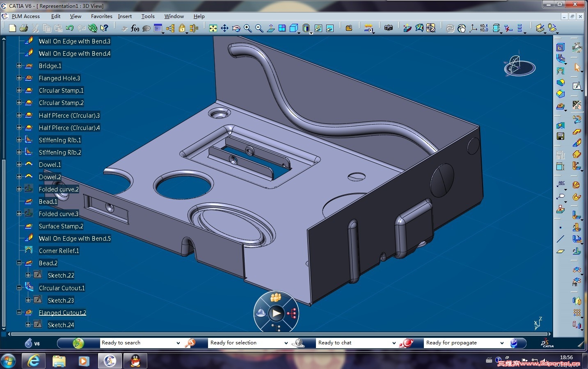This screenshot has width=588, height=369.
Task: Open the Ready to chat dropdown arrow
Action: [394, 343]
